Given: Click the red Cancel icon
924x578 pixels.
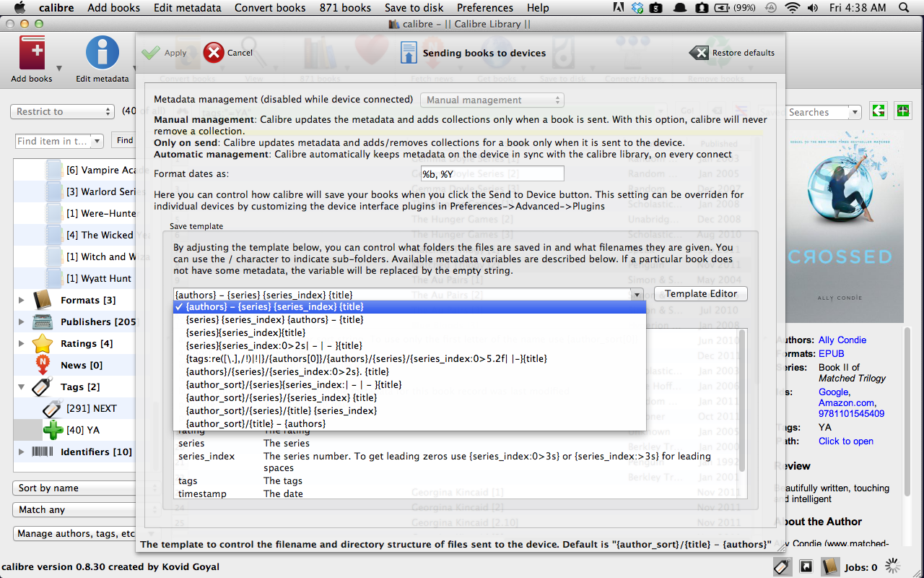Looking at the screenshot, I should (x=214, y=52).
